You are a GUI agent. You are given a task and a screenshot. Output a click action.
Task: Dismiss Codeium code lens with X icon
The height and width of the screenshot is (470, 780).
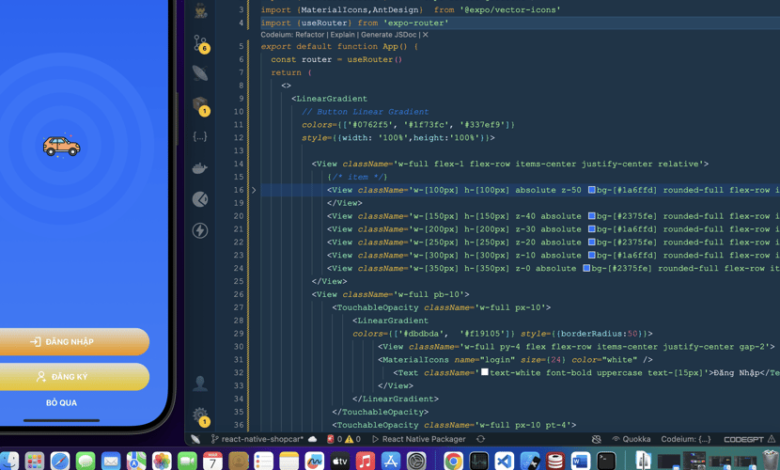point(425,35)
